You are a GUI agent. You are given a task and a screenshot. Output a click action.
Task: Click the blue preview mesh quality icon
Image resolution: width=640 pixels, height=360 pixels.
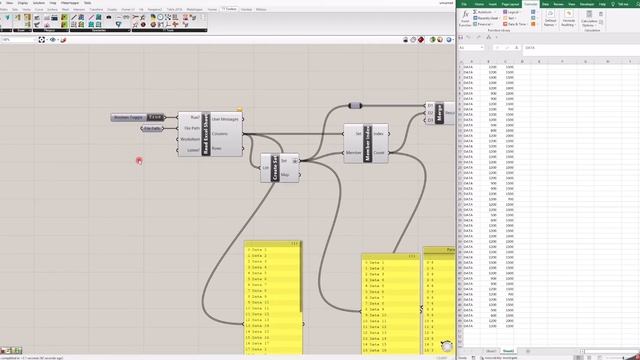(x=449, y=40)
